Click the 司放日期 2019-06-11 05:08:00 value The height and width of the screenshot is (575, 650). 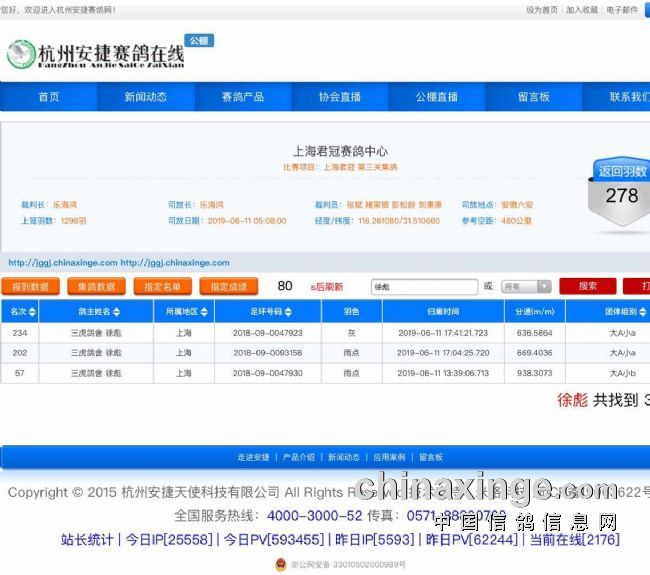click(x=247, y=221)
